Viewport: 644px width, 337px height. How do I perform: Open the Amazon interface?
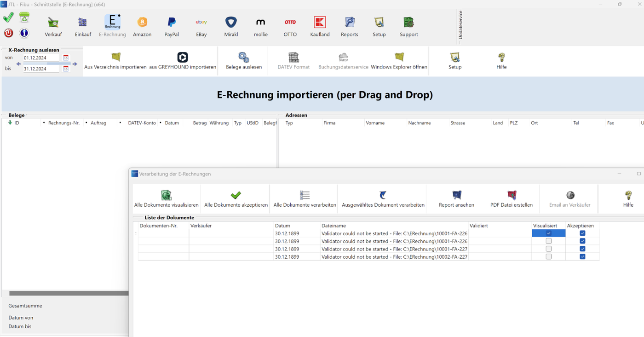(x=142, y=27)
